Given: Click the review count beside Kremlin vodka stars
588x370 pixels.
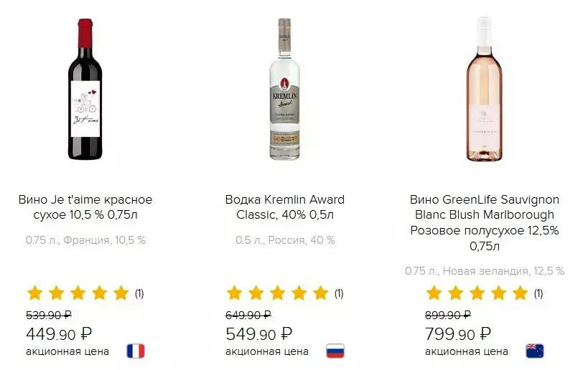Looking at the screenshot, I should 339,293.
